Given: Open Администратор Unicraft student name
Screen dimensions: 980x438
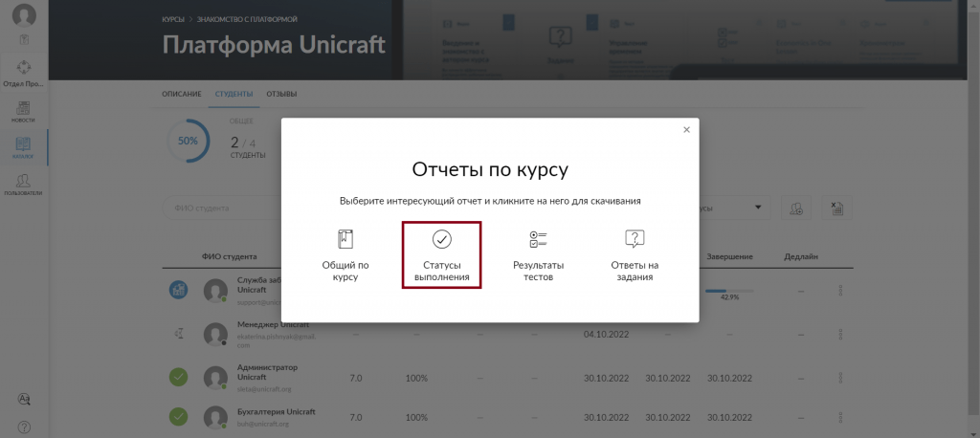Looking at the screenshot, I should pos(268,372).
